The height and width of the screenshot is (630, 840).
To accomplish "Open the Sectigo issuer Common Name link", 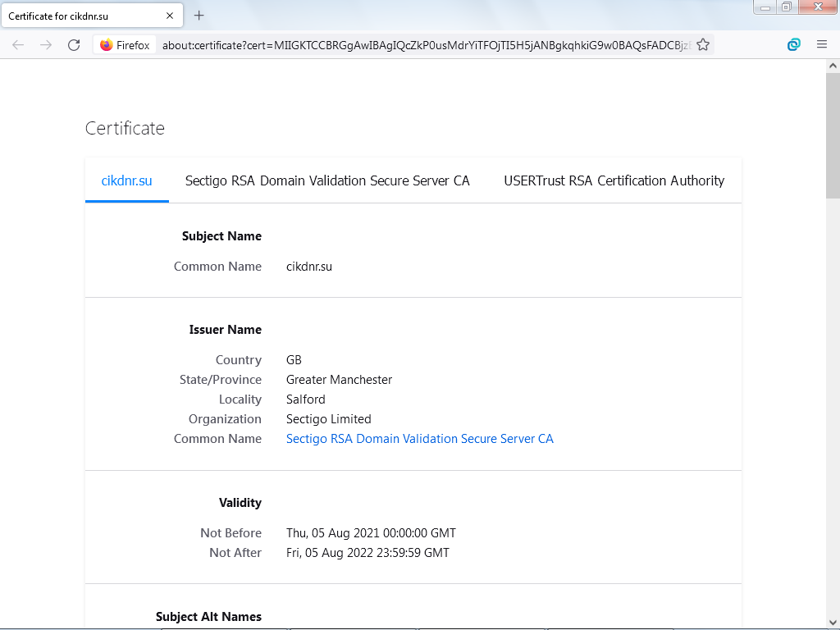I will (x=419, y=439).
